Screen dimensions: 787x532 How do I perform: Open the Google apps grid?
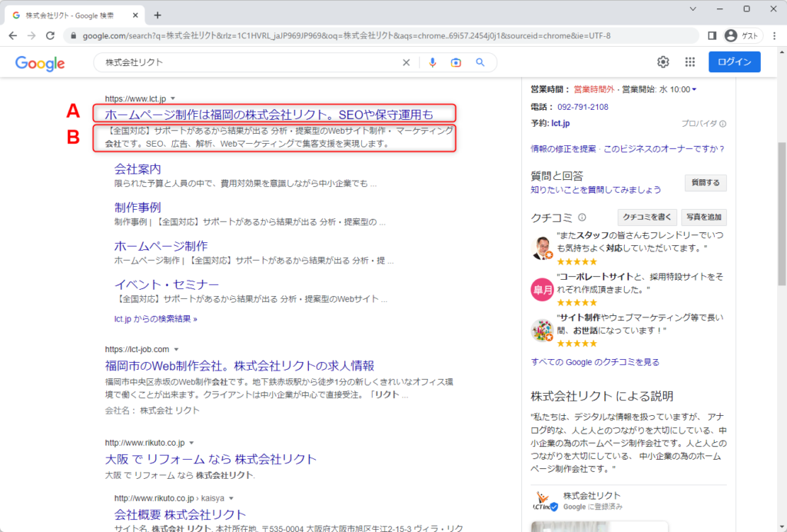pos(690,62)
